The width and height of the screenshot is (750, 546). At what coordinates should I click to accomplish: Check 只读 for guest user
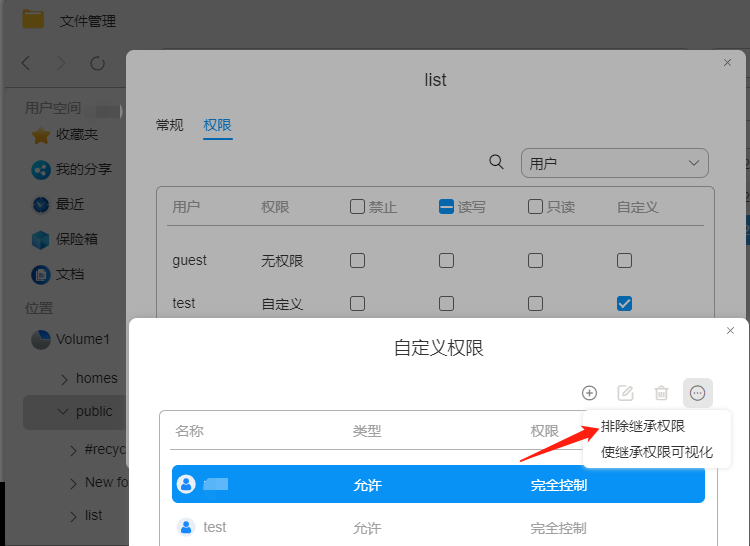[x=535, y=261]
